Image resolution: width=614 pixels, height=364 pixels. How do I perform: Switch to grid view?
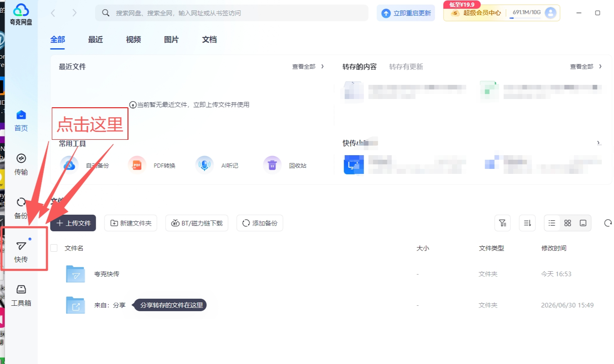pyautogui.click(x=568, y=223)
